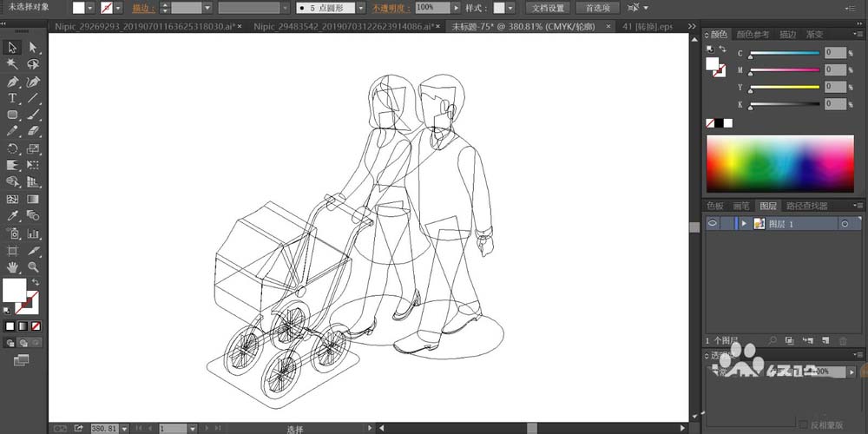Open the fill color dropdown in control bar
Screen dimensions: 868x434
(90, 9)
